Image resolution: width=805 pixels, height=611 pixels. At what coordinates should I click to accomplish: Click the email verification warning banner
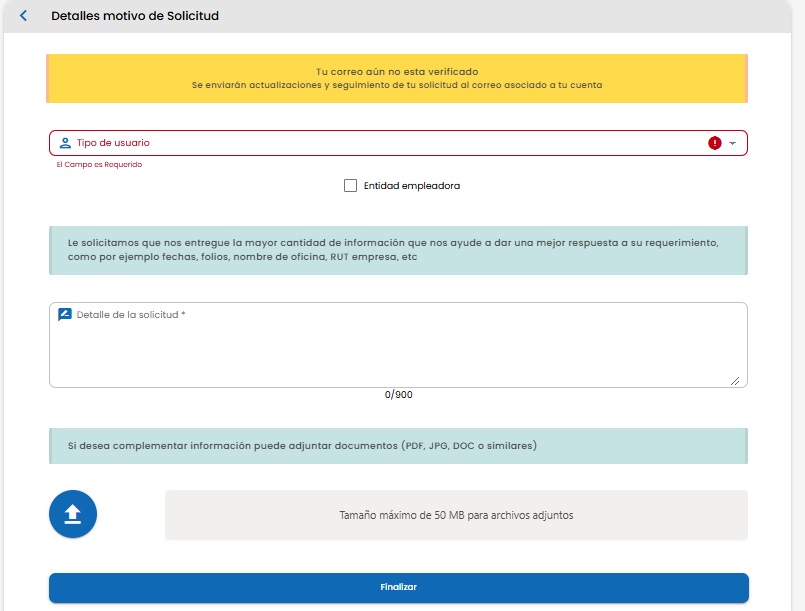(398, 78)
